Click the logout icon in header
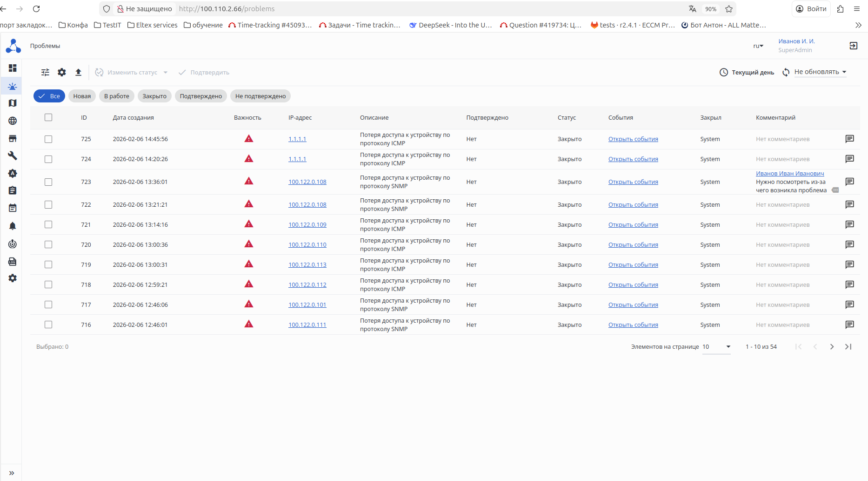The image size is (868, 481). [x=853, y=46]
